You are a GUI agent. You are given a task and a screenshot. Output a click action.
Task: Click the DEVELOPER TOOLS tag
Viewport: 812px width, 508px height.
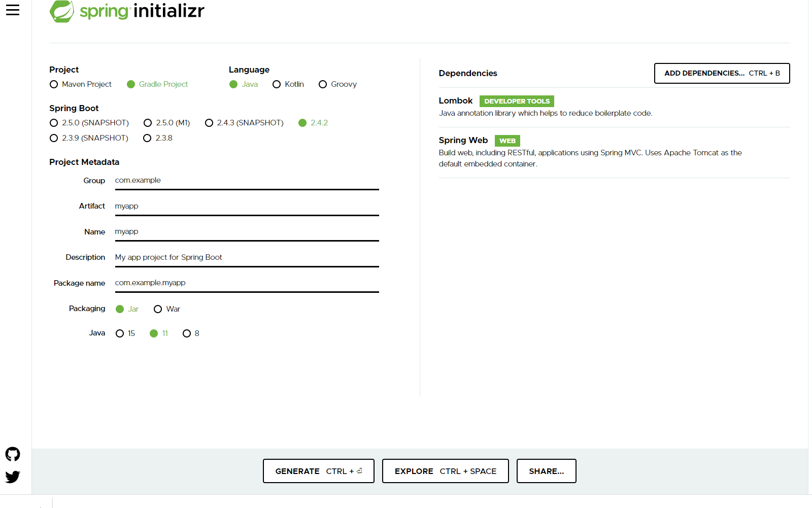tap(517, 101)
